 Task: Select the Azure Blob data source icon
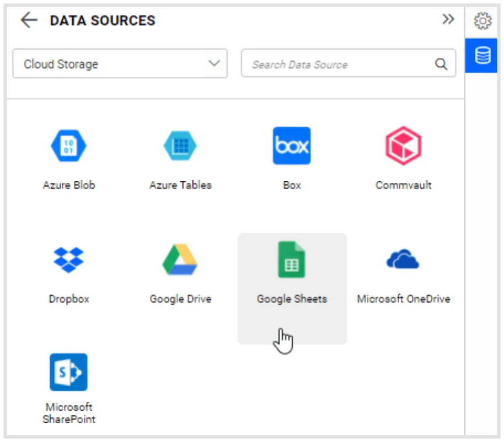coord(69,146)
